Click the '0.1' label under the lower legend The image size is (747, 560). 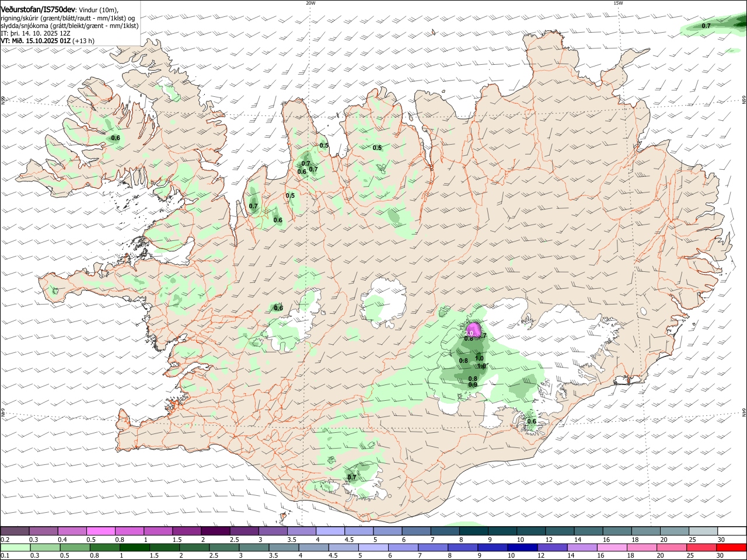point(5,556)
